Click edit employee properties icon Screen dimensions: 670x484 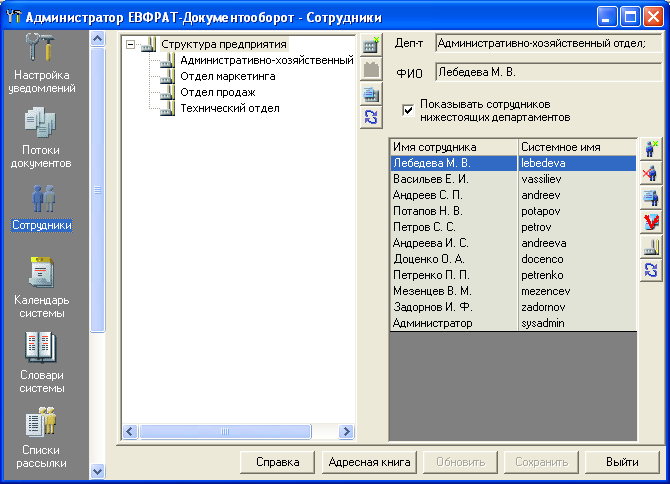(x=651, y=197)
